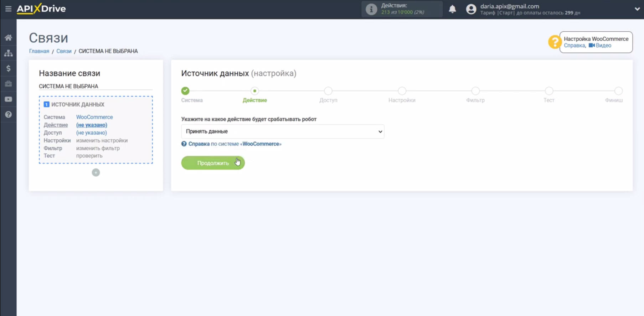Click проверить test text
Viewport: 644px width, 316px height.
(89, 156)
